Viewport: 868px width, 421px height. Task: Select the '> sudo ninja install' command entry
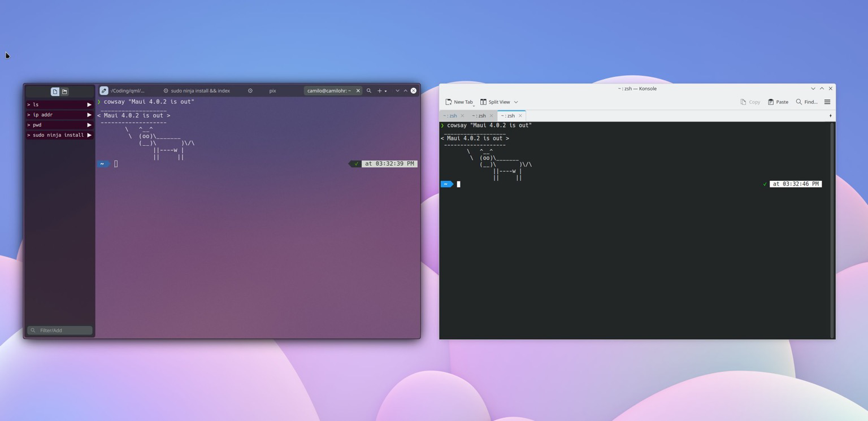tap(59, 135)
